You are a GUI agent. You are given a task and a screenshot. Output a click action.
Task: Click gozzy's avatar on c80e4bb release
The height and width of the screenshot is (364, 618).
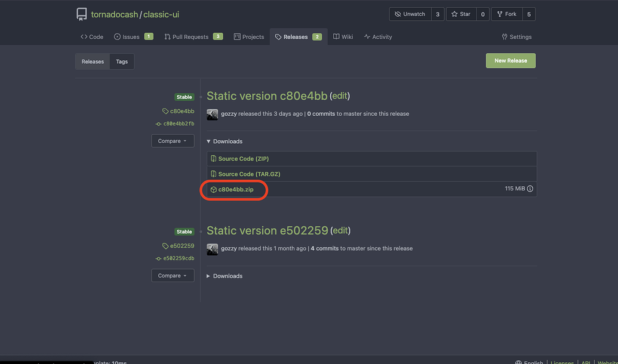point(212,115)
